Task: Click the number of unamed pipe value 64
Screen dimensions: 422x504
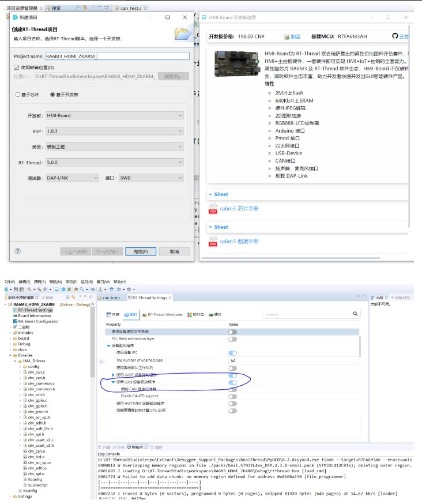Action: (293, 360)
